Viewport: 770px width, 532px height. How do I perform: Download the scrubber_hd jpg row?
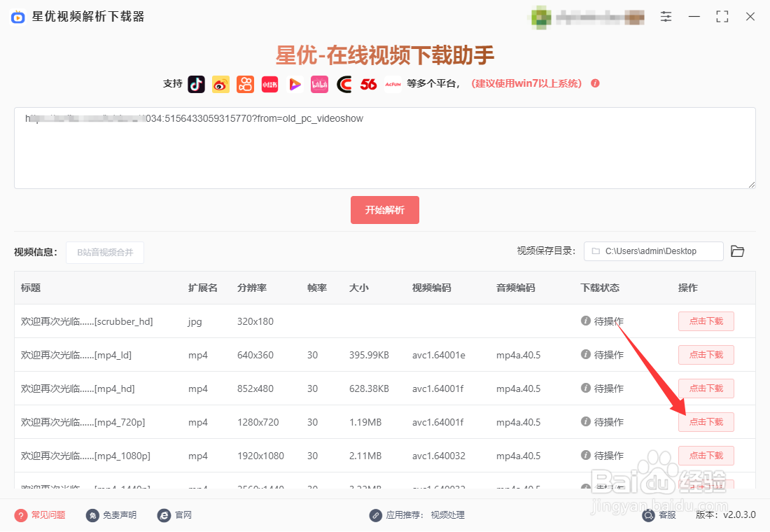706,321
